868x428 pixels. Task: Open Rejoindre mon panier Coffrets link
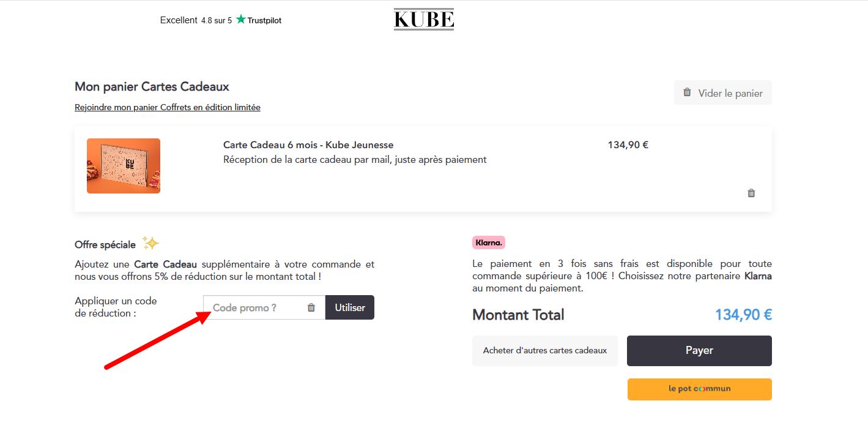tap(168, 107)
